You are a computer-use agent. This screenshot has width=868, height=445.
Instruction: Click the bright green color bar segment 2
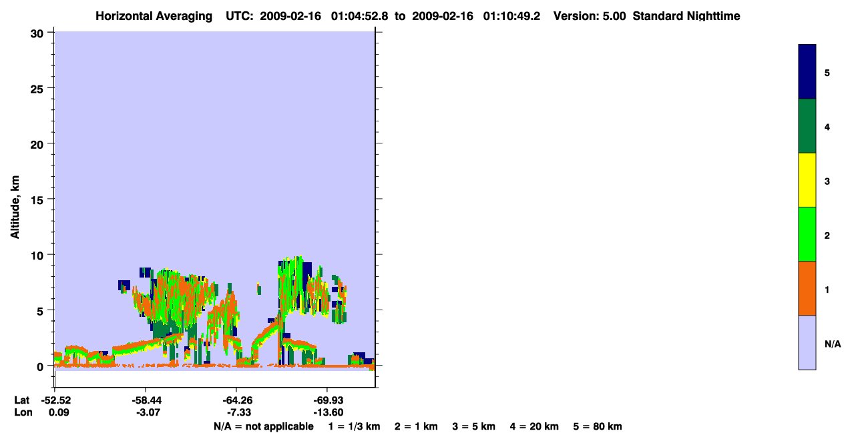(807, 234)
